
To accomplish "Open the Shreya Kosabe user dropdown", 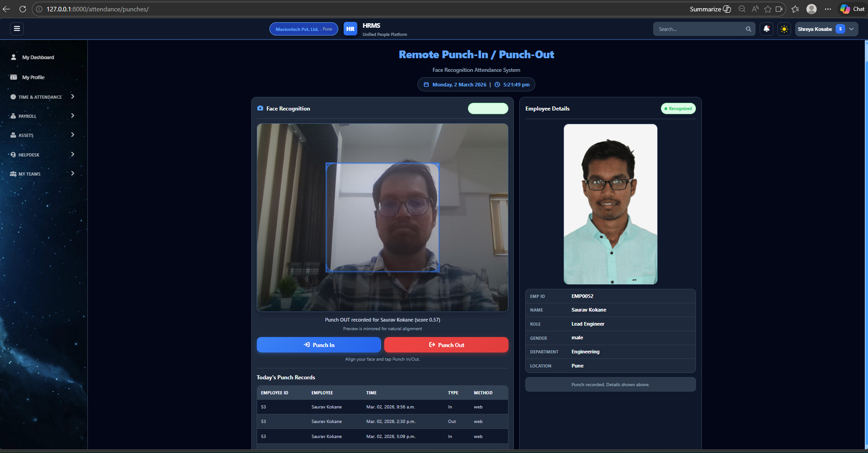I will tap(826, 29).
